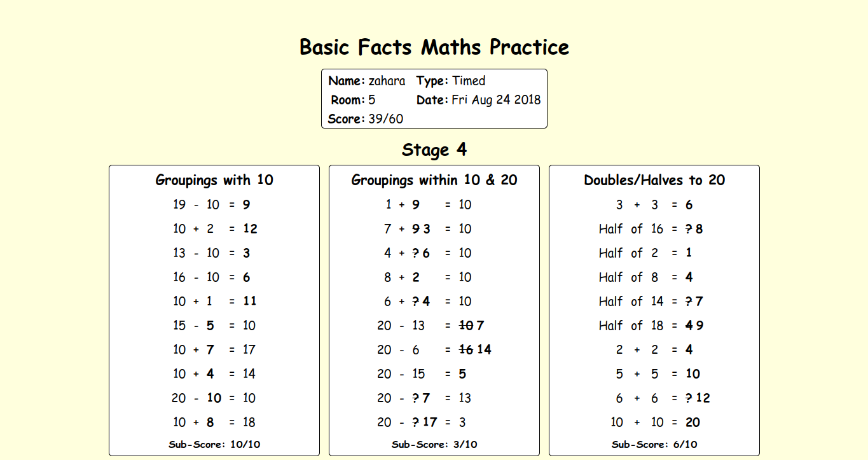Click corrected answer 7 for Half of 14
This screenshot has width=868, height=460.
pos(699,302)
